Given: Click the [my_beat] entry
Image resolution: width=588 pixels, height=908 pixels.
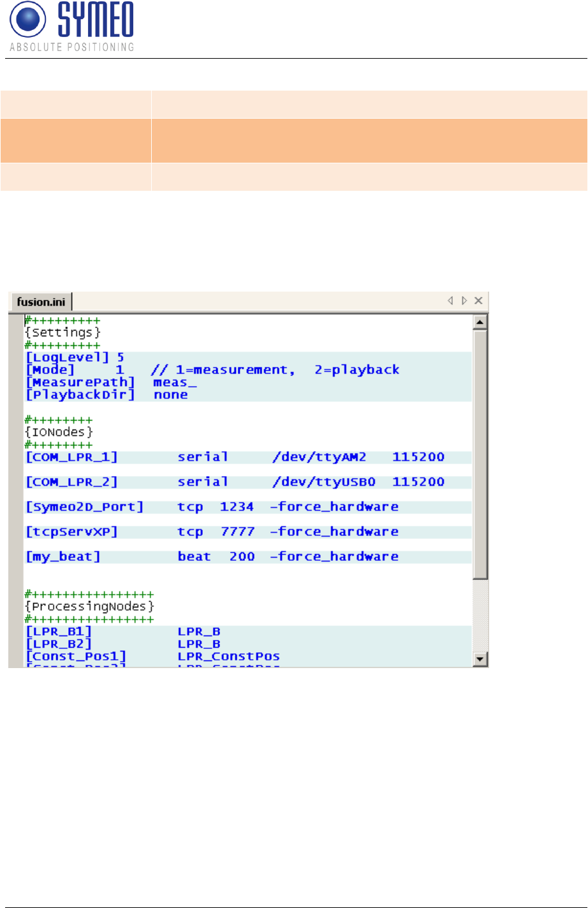Looking at the screenshot, I should pos(62,556).
